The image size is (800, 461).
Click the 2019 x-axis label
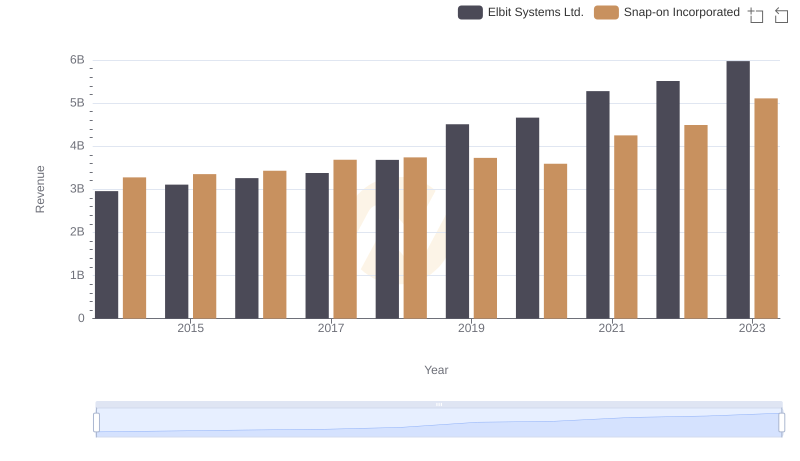pos(471,328)
